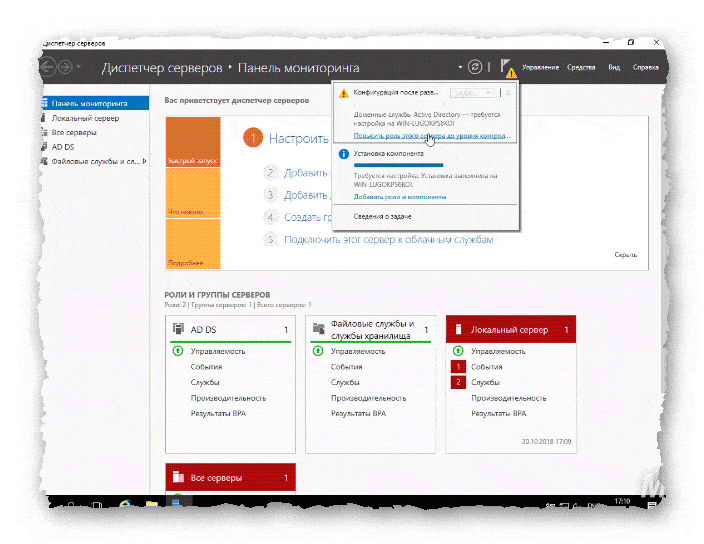This screenshot has height=544, width=704.
Task: Click Результаты BPA in AD DS tile
Action: coord(218,413)
